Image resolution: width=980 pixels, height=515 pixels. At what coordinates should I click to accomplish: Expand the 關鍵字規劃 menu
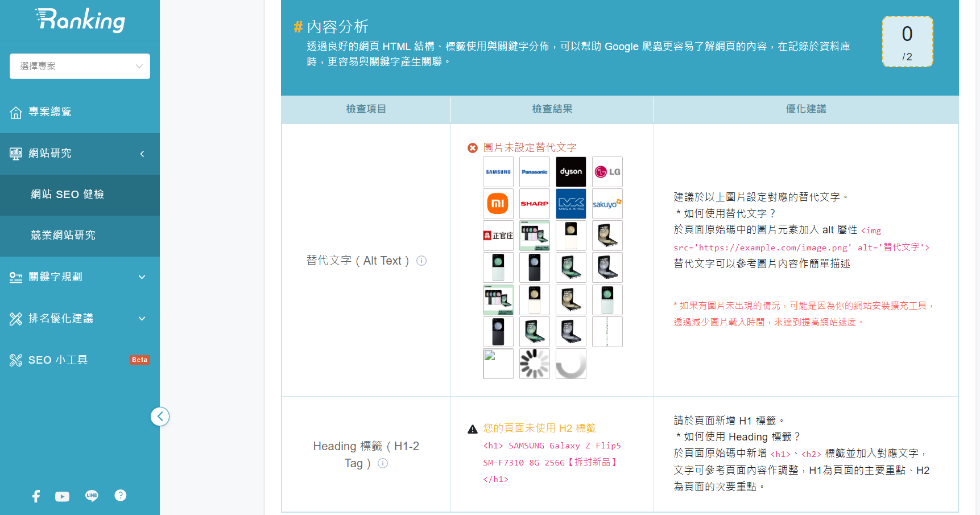[x=80, y=277]
